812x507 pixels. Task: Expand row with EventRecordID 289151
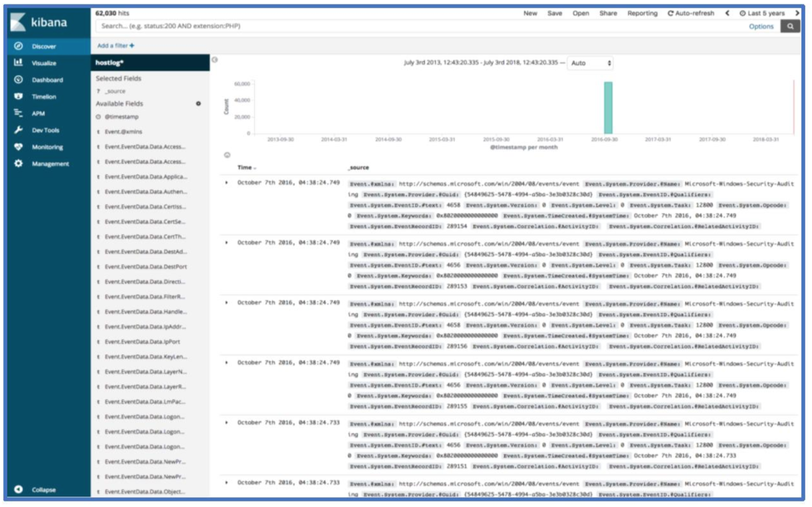[227, 422]
